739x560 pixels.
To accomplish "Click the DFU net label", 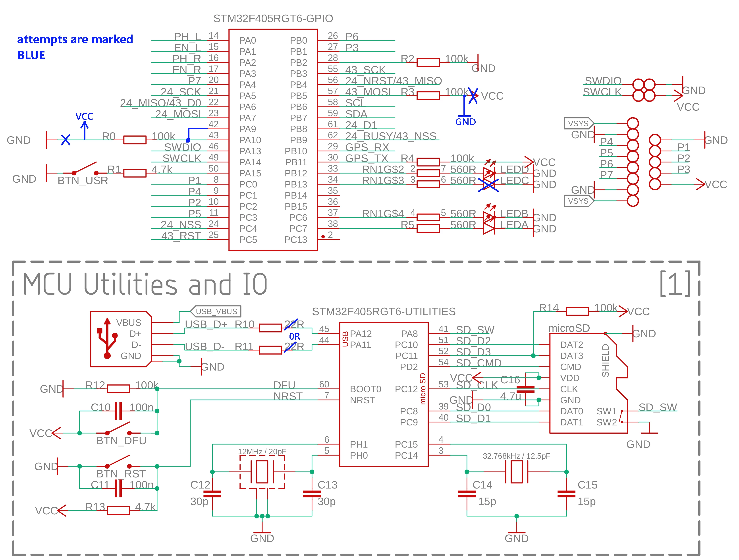I will point(284,385).
